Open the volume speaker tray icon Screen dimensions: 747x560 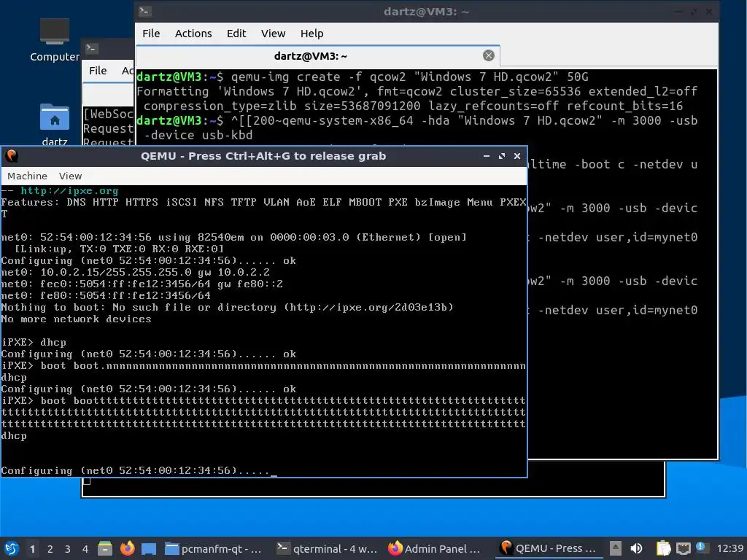coord(636,548)
